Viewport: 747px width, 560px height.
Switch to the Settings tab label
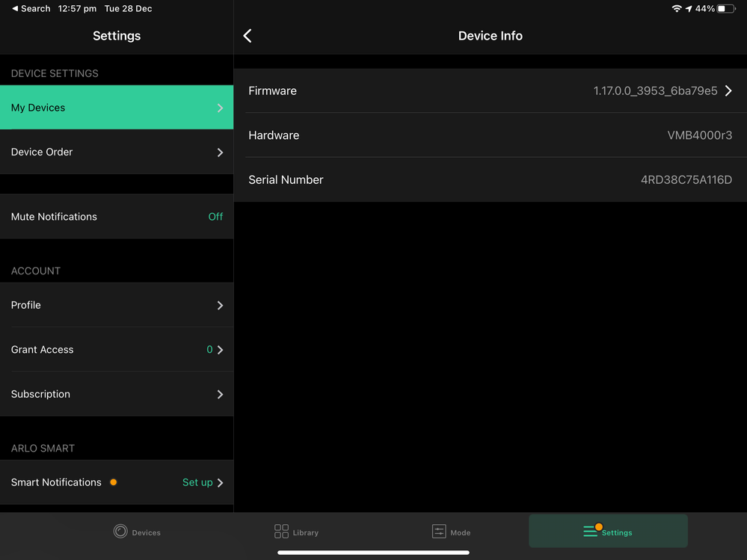point(617,533)
